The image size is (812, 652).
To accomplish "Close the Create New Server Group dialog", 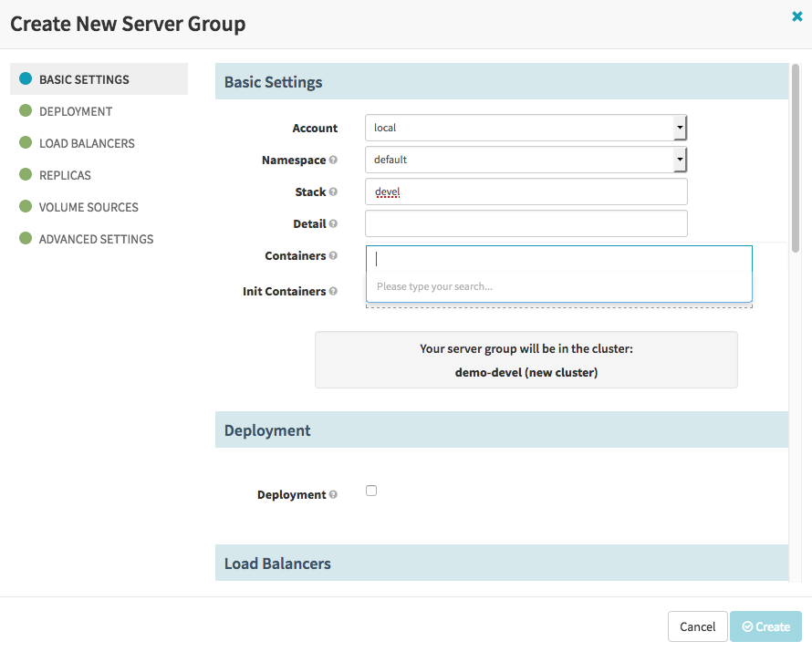I will (x=796, y=16).
